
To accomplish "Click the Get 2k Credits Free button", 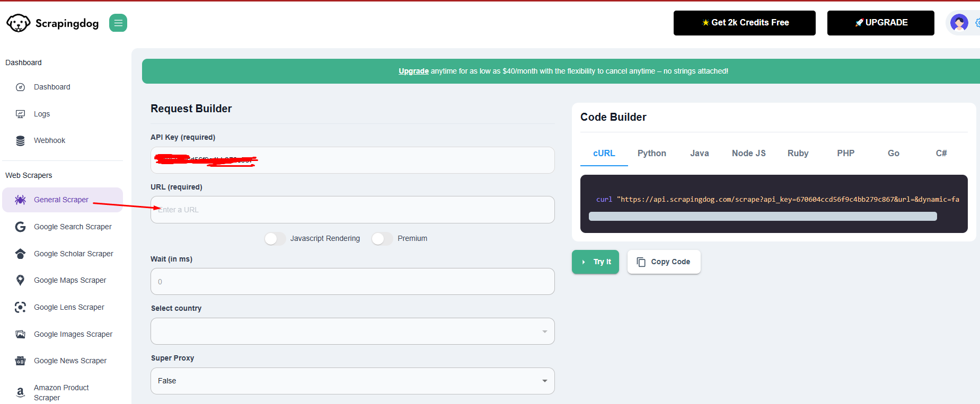I will [745, 23].
